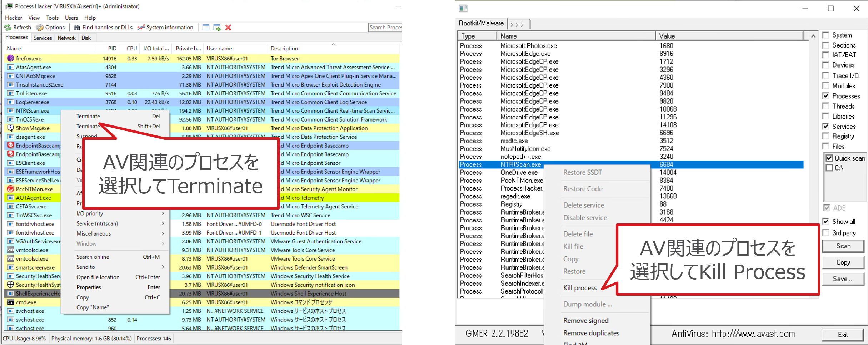Toggle the IAT/EAT checkbox

(x=825, y=55)
